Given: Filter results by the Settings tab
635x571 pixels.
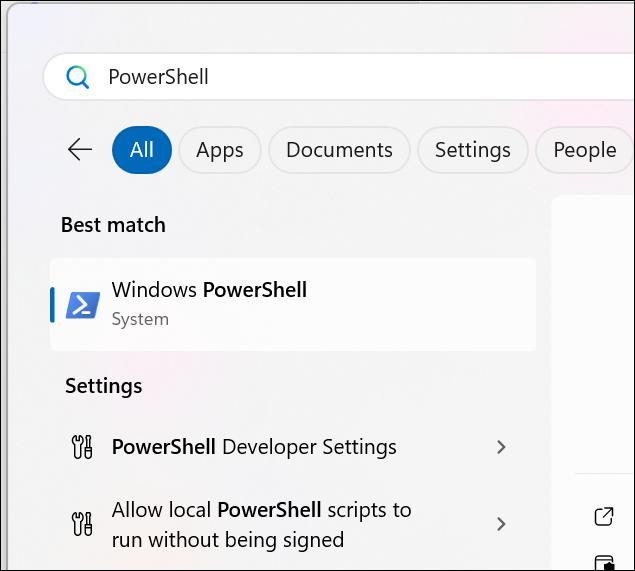Looking at the screenshot, I should (x=472, y=150).
